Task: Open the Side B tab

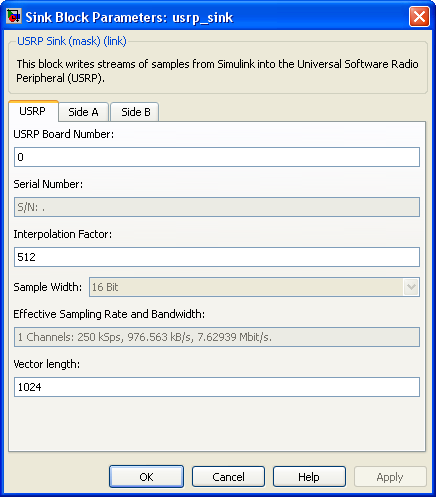Action: coord(135,112)
